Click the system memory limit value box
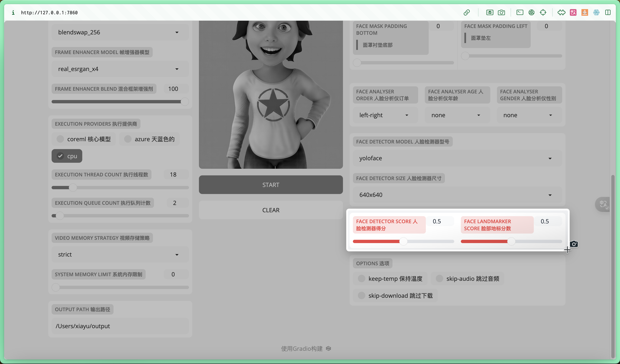This screenshot has width=620, height=364. click(x=176, y=274)
